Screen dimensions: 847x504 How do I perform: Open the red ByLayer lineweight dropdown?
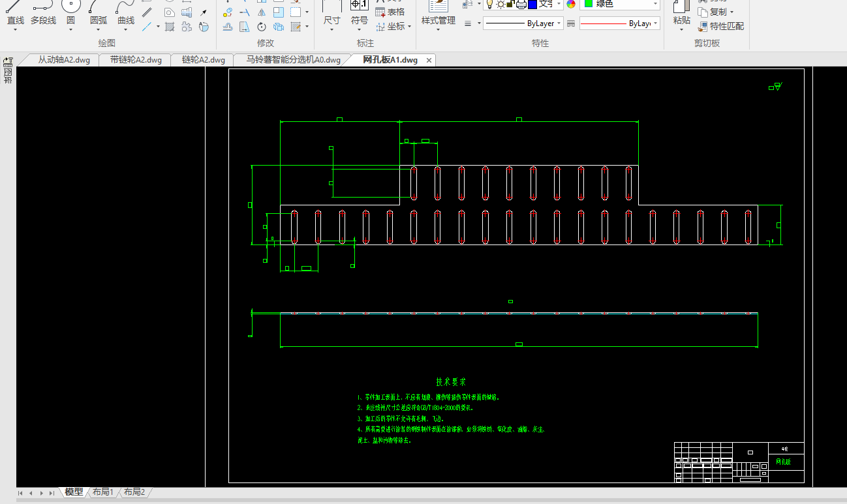pyautogui.click(x=655, y=23)
